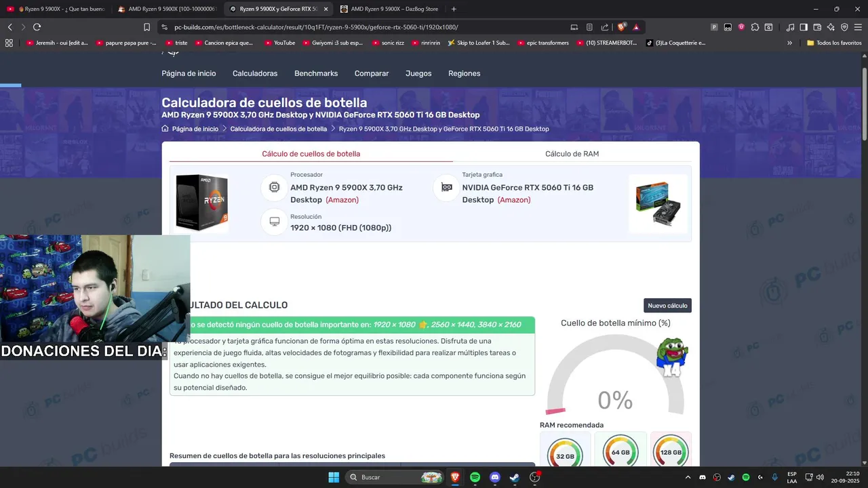This screenshot has width=868, height=488.
Task: Open the Benchmarks navigation item
Action: pos(316,73)
